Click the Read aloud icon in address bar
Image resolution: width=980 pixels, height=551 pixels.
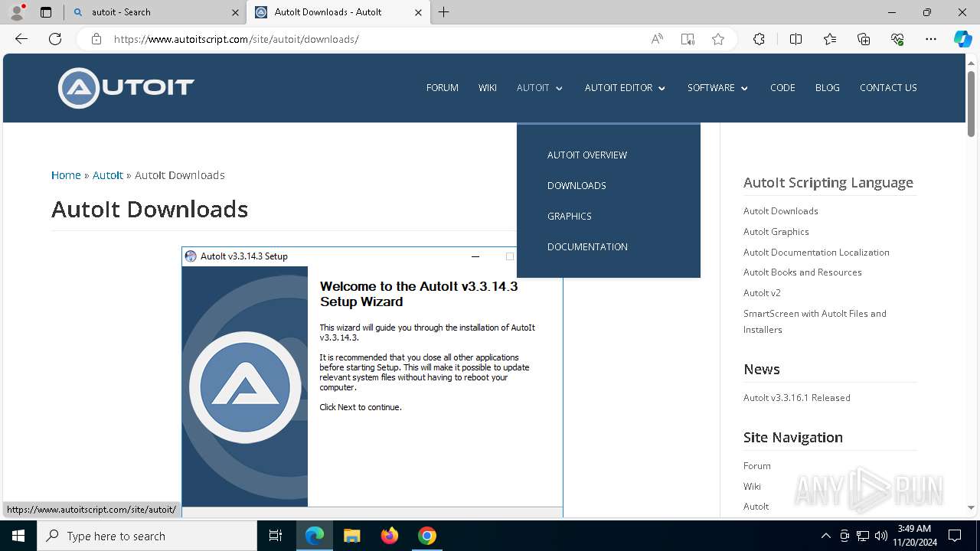point(657,39)
